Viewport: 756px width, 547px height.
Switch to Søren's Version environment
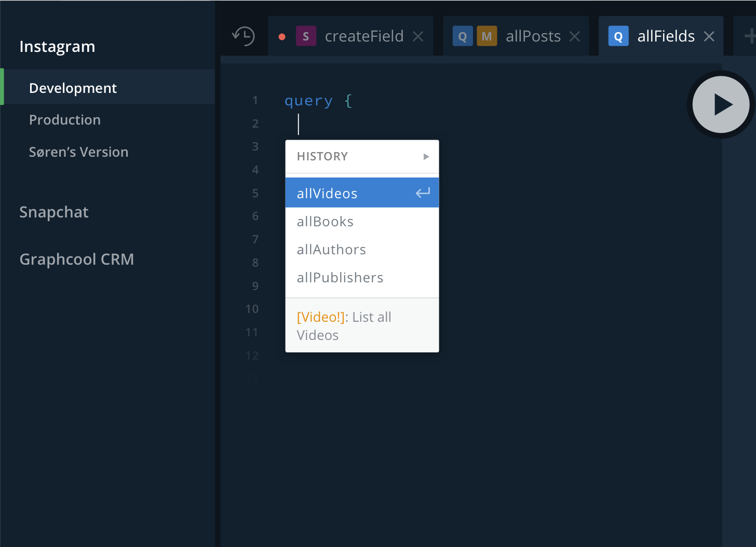(x=78, y=152)
